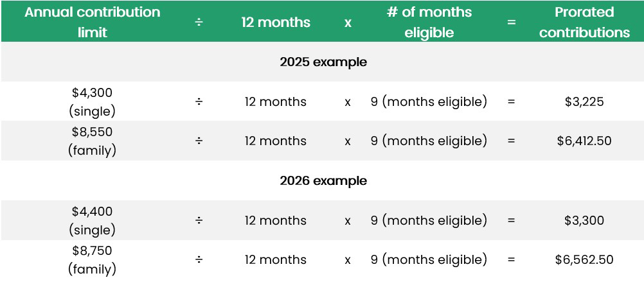
Task: Select the $4,300 (single) cell
Action: click(x=92, y=101)
